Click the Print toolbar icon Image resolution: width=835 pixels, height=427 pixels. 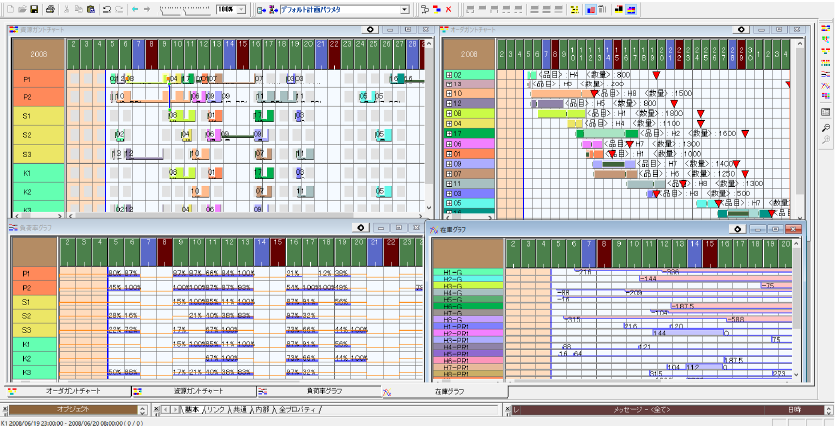(x=50, y=10)
